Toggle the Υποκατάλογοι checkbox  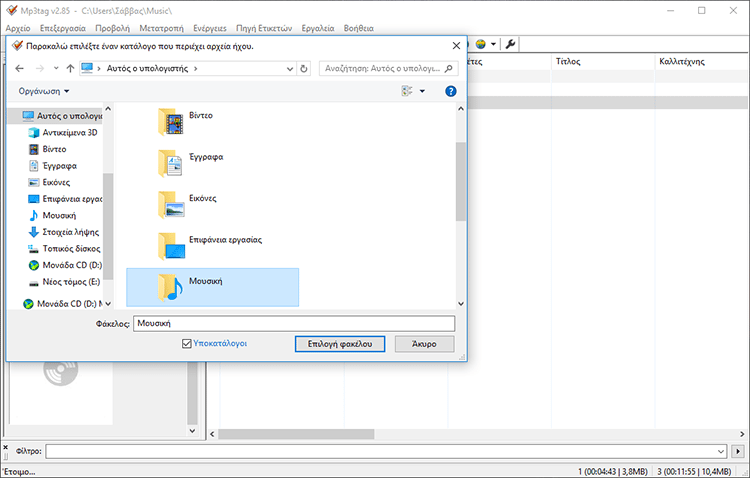[x=187, y=344]
